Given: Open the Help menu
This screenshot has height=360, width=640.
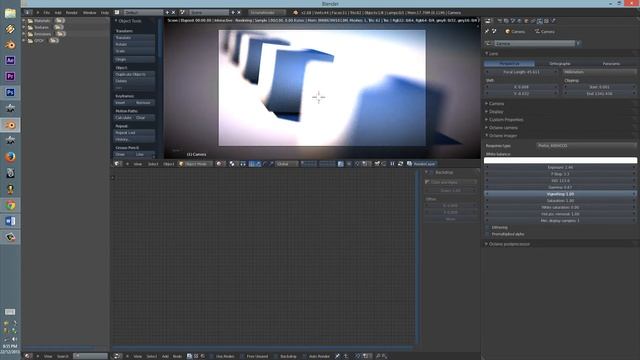Looking at the screenshot, I should click(104, 13).
